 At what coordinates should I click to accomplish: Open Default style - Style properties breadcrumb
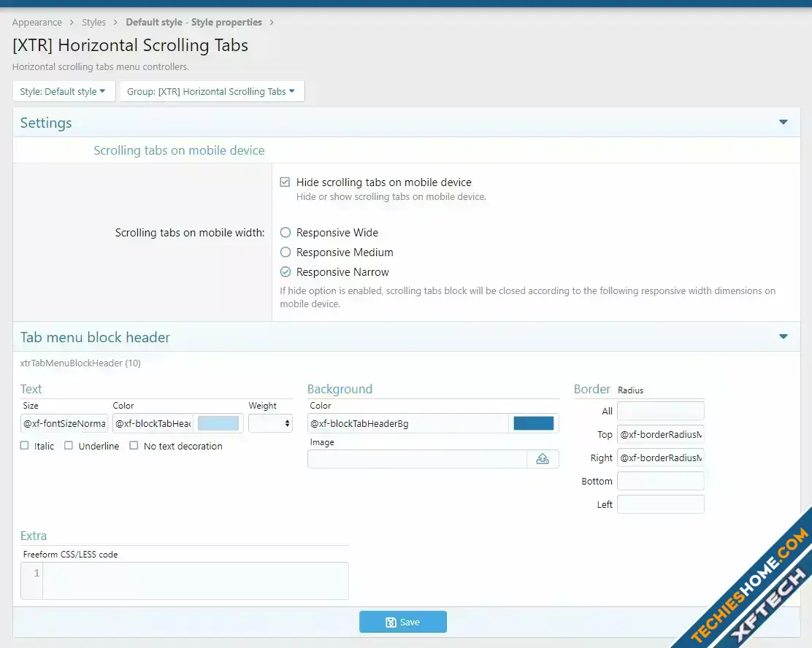(193, 23)
